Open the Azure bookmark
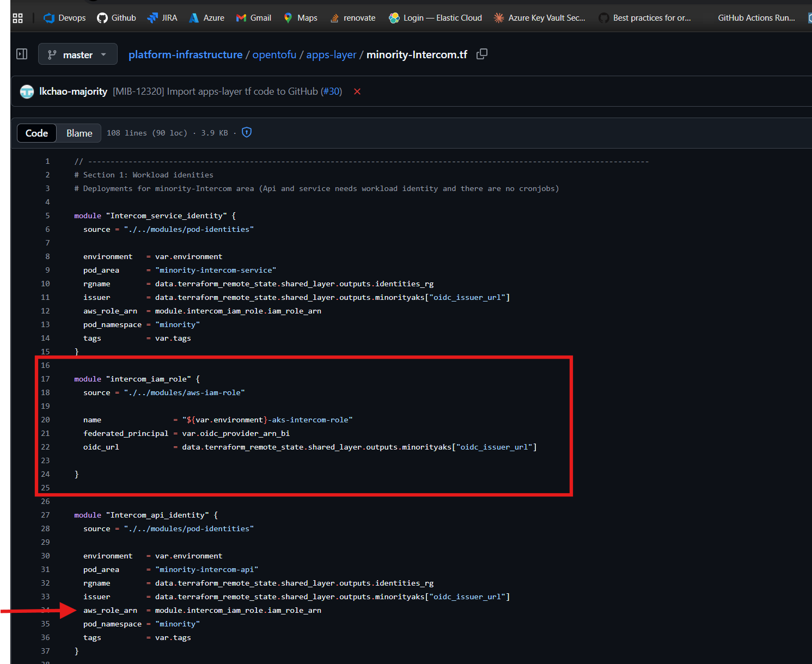Image resolution: width=812 pixels, height=664 pixels. coord(206,18)
